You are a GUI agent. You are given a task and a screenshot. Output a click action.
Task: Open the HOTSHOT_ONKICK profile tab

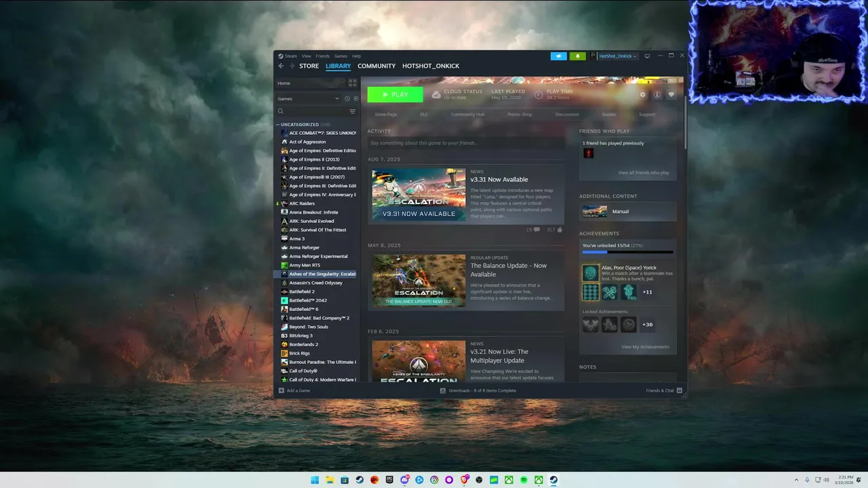coord(431,66)
